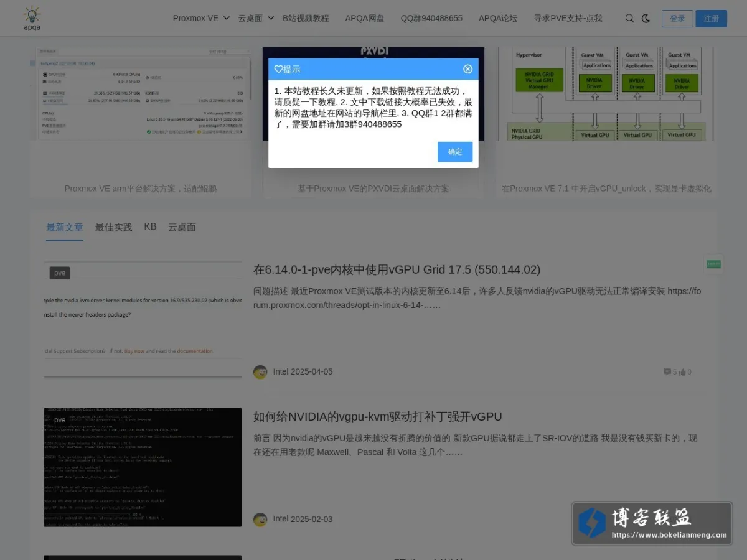Image resolution: width=747 pixels, height=560 pixels.
Task: Switch to the 最新文章 tab
Action: point(65,227)
